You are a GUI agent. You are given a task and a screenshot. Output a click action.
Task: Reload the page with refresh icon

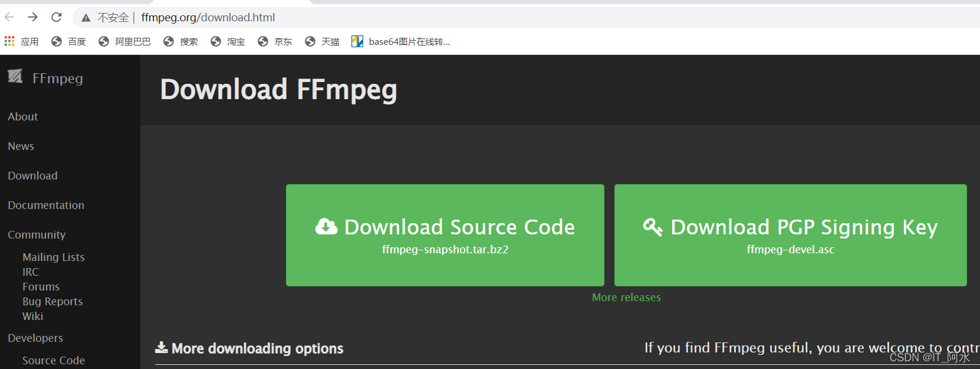(x=57, y=17)
